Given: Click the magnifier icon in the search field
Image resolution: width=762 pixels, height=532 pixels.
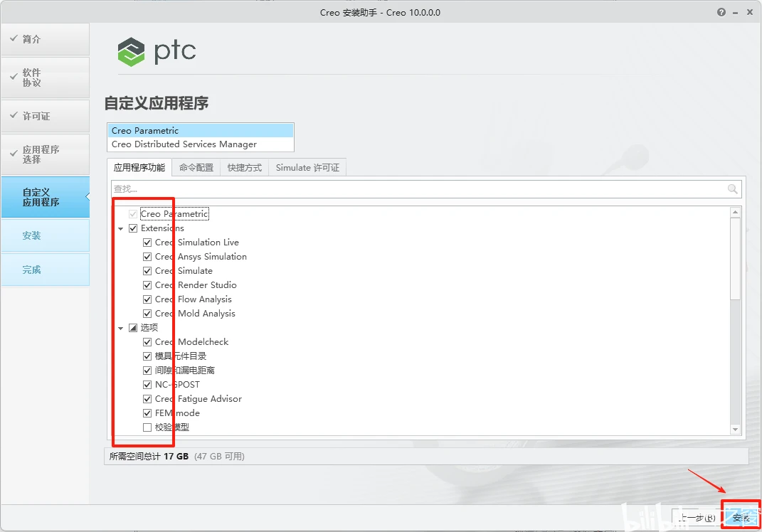Looking at the screenshot, I should [733, 188].
